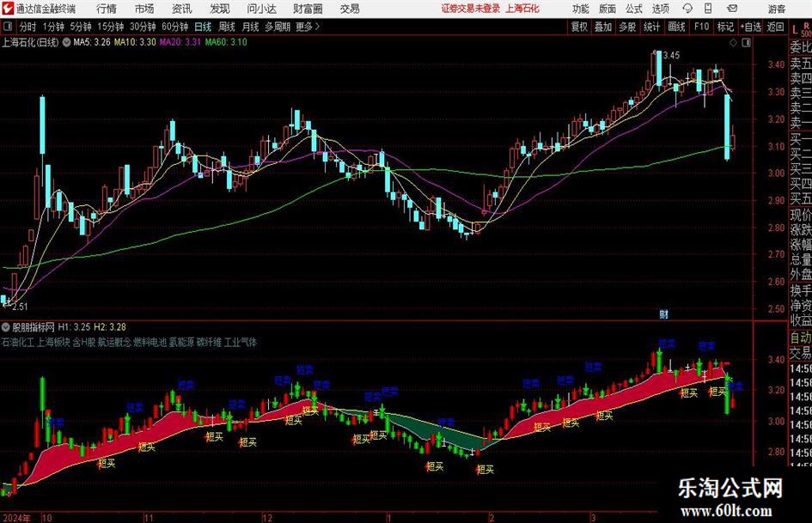The image size is (812, 523).
Task: Click the 3.45 high price label
Action: (672, 56)
